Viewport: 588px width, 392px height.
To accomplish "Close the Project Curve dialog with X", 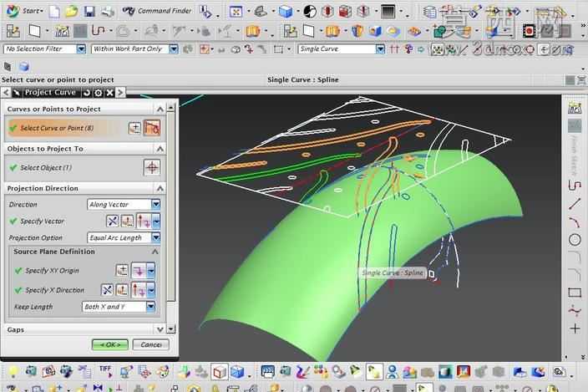I will pos(109,93).
